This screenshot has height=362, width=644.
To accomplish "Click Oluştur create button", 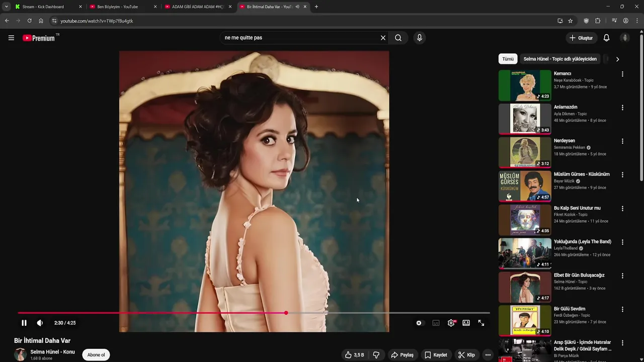I will 581,38.
